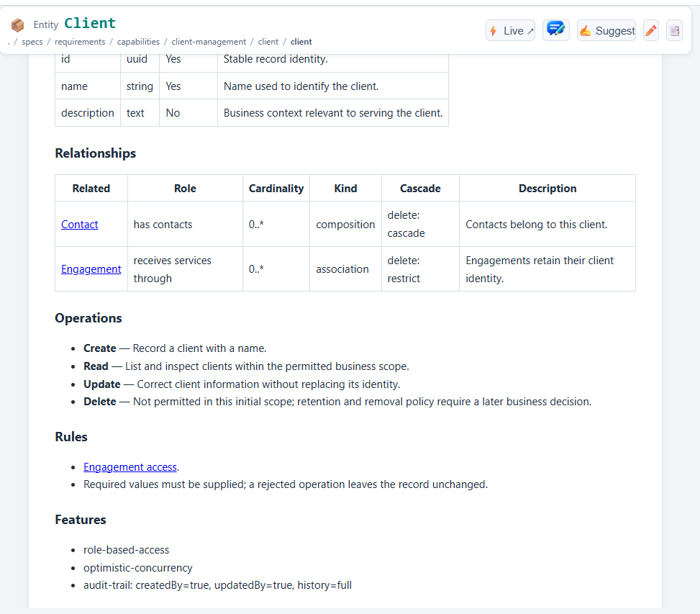Image resolution: width=700 pixels, height=614 pixels.
Task: Click the Delete operation bullet
Action: pyautogui.click(x=337, y=402)
